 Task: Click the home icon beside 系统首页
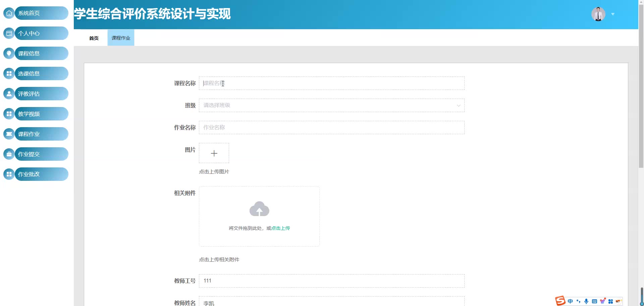(x=9, y=13)
